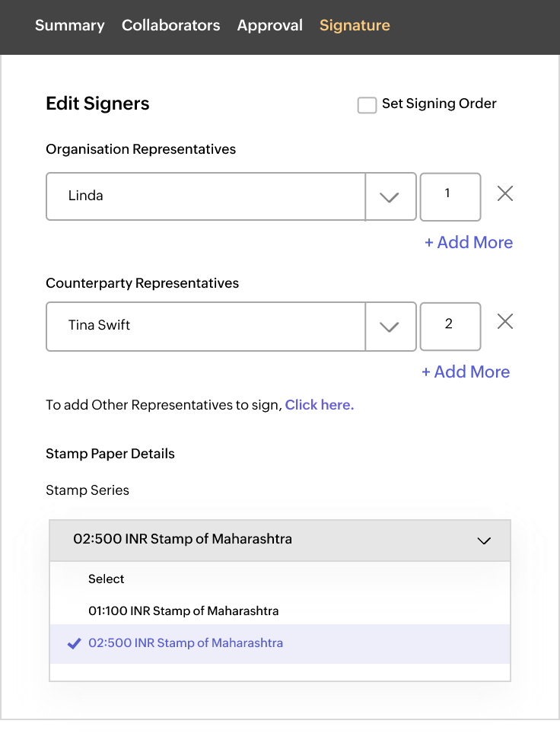Screen dimensions: 560x743
Task: Remove Linda signer with X icon
Action: [504, 194]
